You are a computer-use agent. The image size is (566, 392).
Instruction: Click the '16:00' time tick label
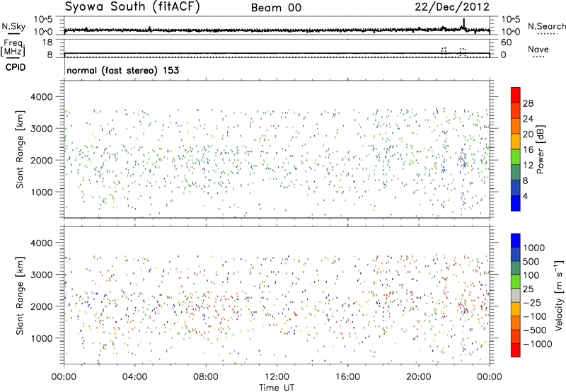click(347, 377)
